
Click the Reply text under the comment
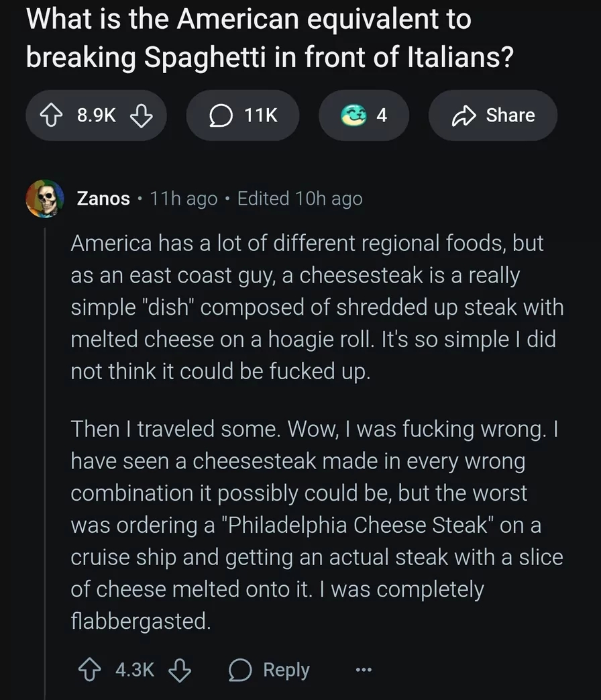286,670
